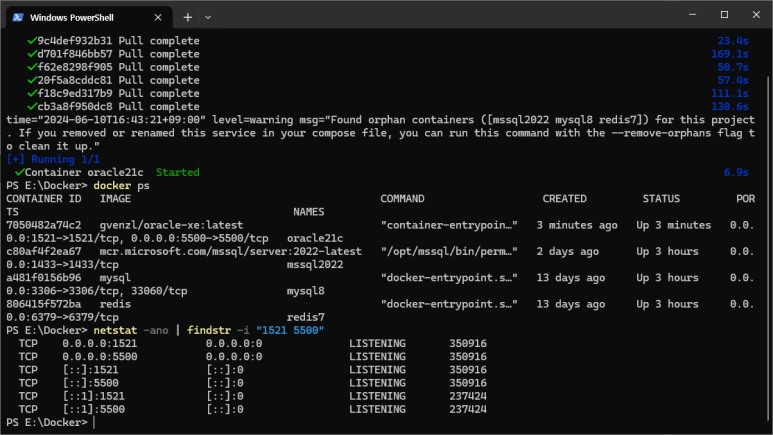This screenshot has width=773, height=435.
Task: Click the terminal vertical scrollbar
Action: pyautogui.click(x=769, y=247)
